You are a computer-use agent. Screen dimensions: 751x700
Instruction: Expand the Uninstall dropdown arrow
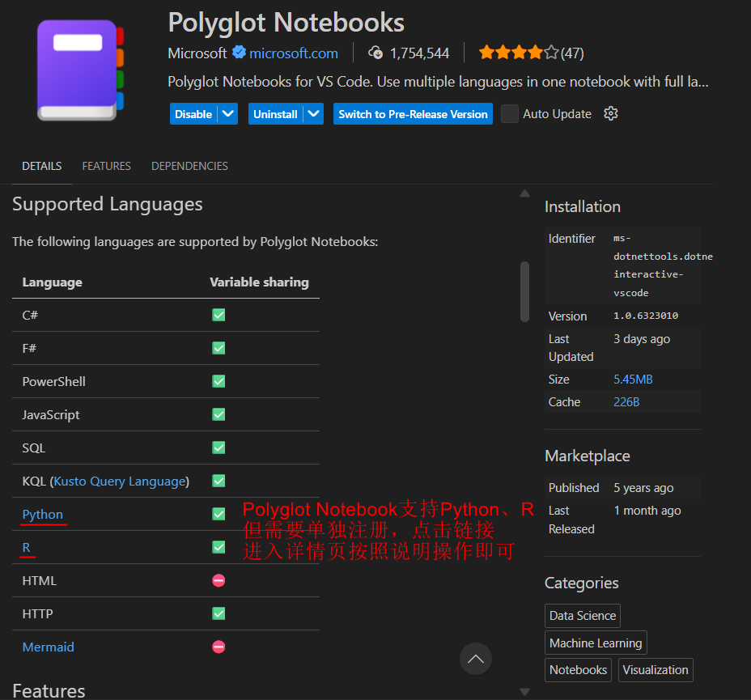(314, 114)
